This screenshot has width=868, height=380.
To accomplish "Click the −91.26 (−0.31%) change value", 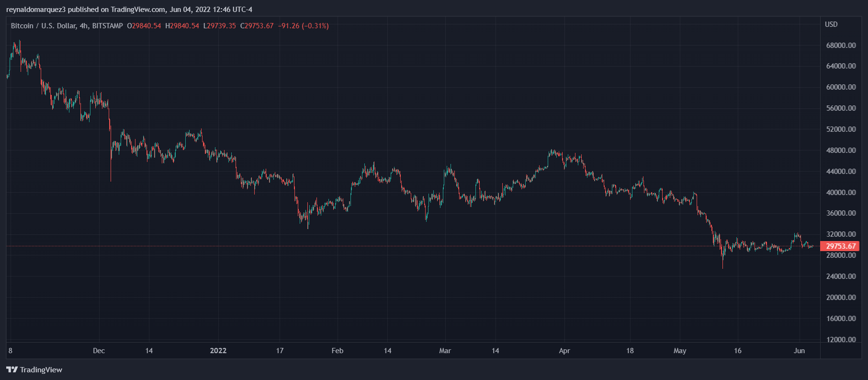I will point(304,26).
